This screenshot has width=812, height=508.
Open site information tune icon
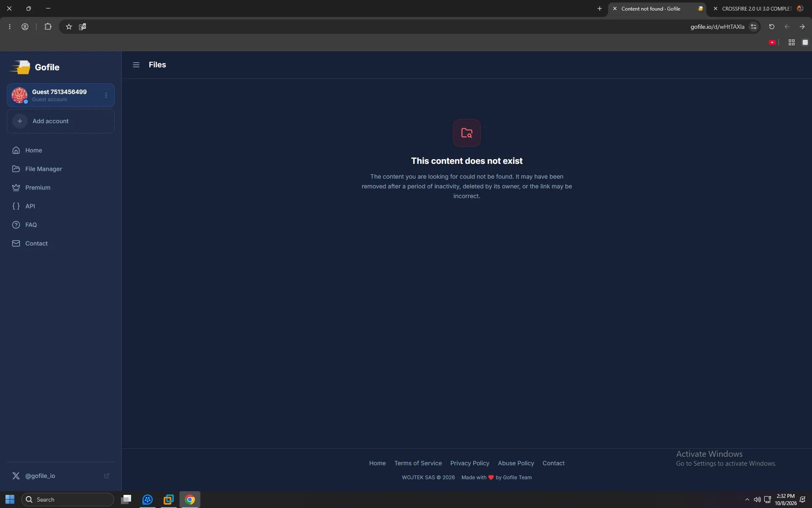(754, 27)
